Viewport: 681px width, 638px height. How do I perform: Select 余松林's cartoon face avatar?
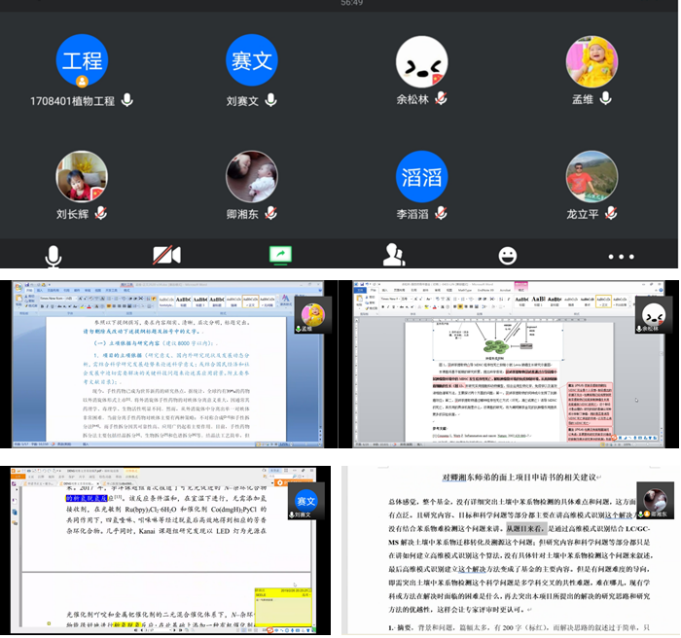point(421,62)
